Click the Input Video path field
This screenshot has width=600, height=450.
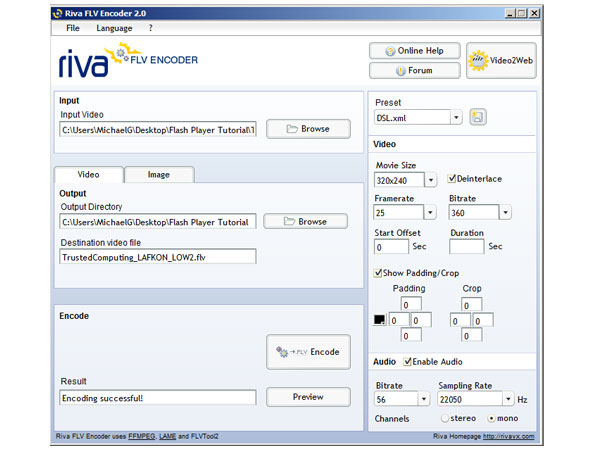point(158,130)
